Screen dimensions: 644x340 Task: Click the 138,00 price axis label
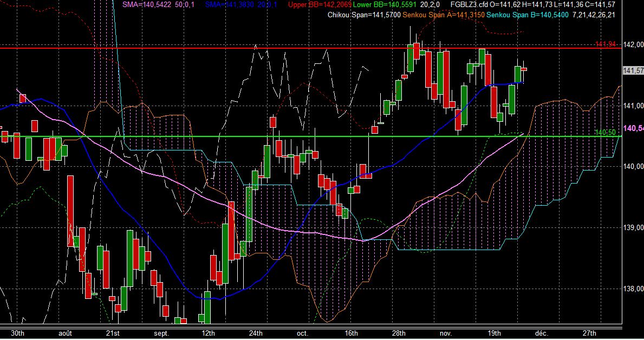(634, 289)
